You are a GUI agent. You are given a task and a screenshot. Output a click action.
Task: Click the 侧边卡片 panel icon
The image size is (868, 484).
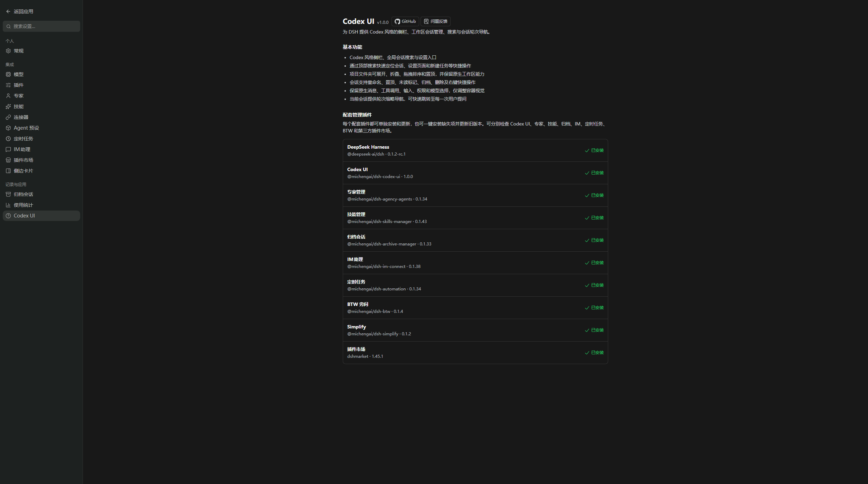(x=8, y=171)
